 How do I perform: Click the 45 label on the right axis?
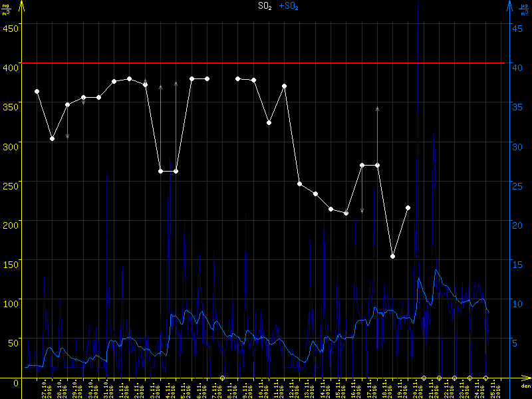coord(517,28)
